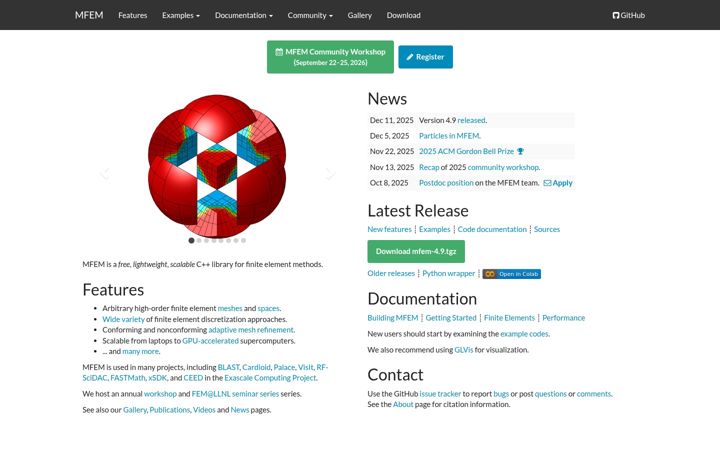This screenshot has height=450, width=720.
Task: Select the second carousel indicator dot
Action: click(199, 240)
